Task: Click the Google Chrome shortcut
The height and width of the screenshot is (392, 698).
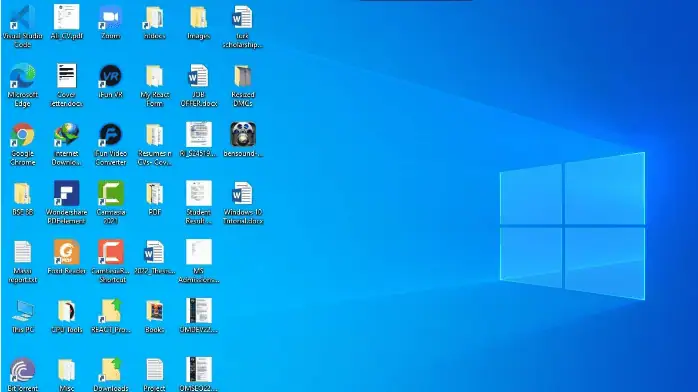Action: tap(22, 135)
